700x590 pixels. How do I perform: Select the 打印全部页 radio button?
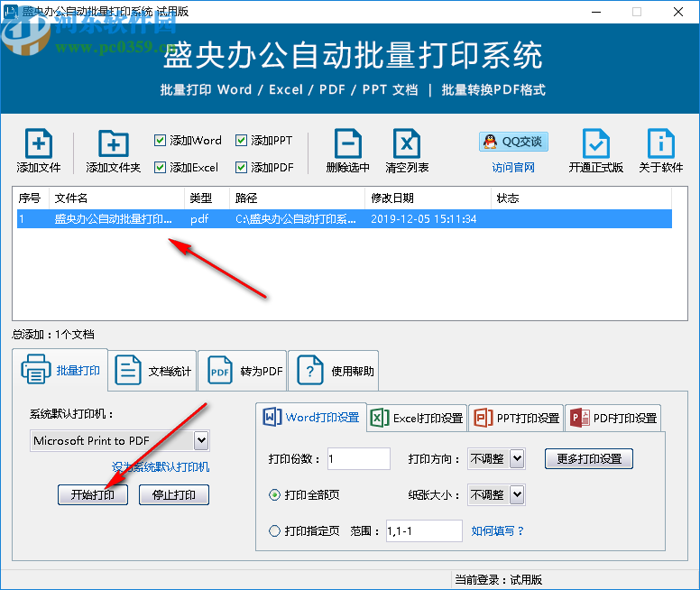click(274, 495)
